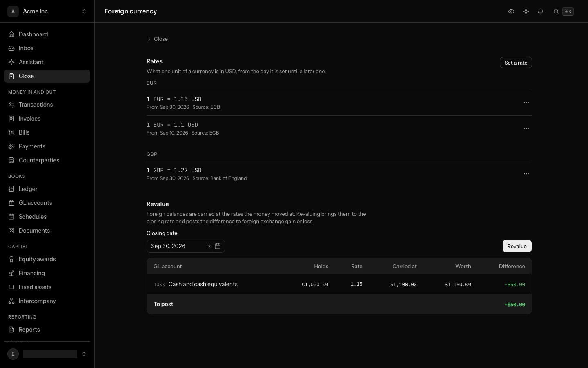Image resolution: width=588 pixels, height=368 pixels.
Task: Open the Ledger page
Action: click(x=47, y=189)
